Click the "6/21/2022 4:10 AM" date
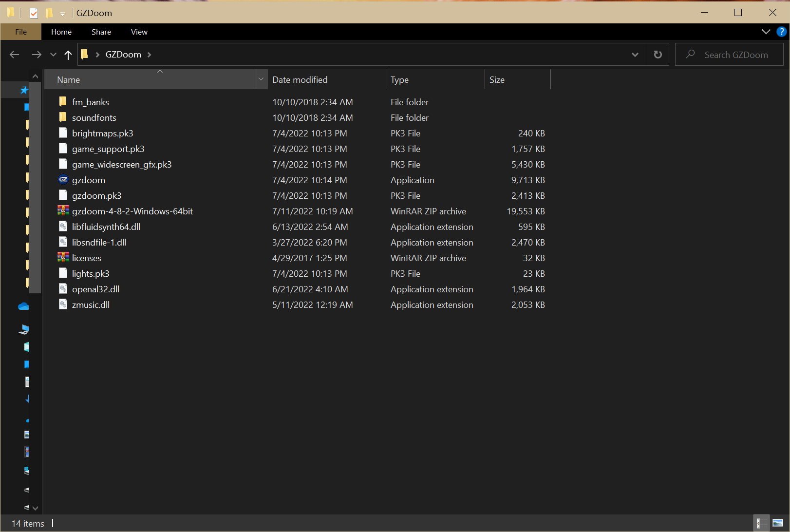Screen dimensions: 790x532 point(310,289)
